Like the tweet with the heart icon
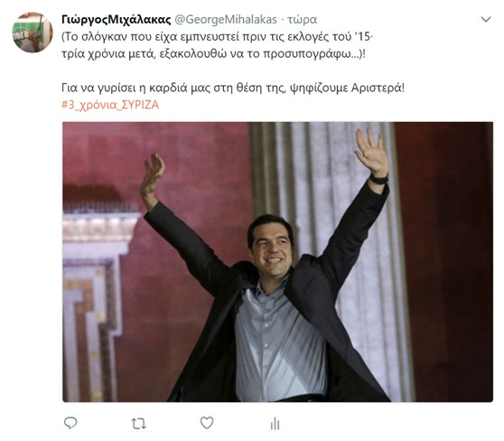The width and height of the screenshot is (504, 441). coord(207,423)
